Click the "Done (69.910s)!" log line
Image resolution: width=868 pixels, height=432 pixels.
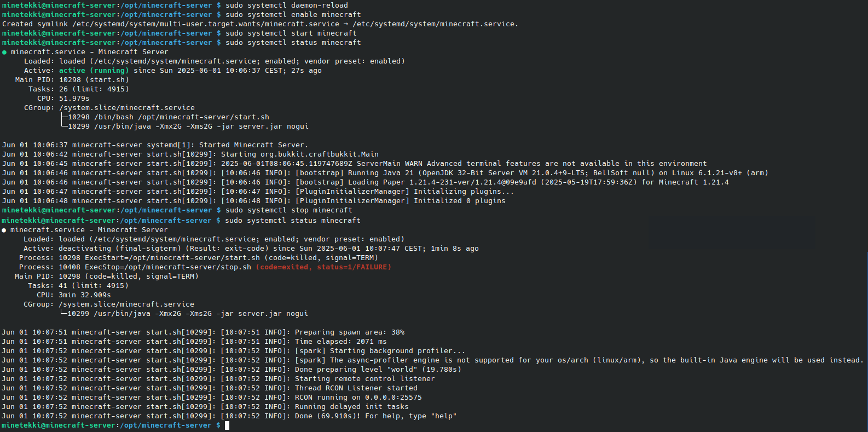(229, 416)
